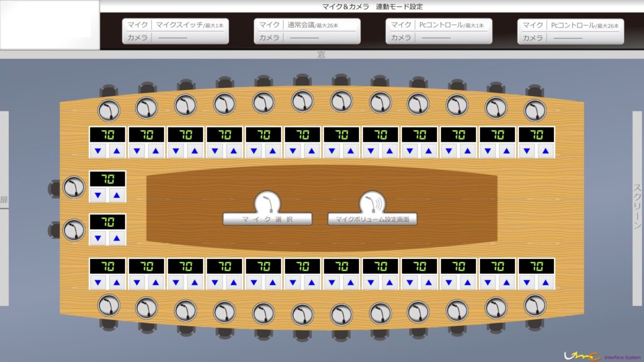Switch to 通常会議 最大26本 mode
Screen dimensions: 644x362
[307, 31]
